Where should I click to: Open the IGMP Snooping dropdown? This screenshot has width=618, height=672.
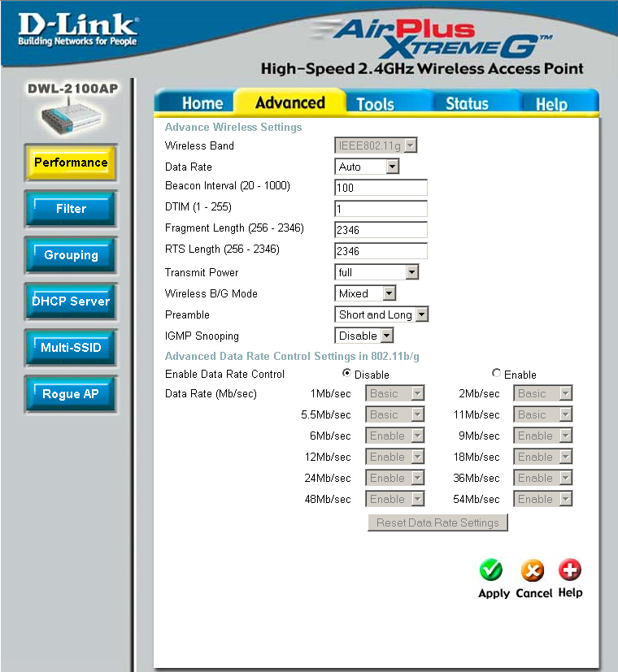pyautogui.click(x=363, y=336)
